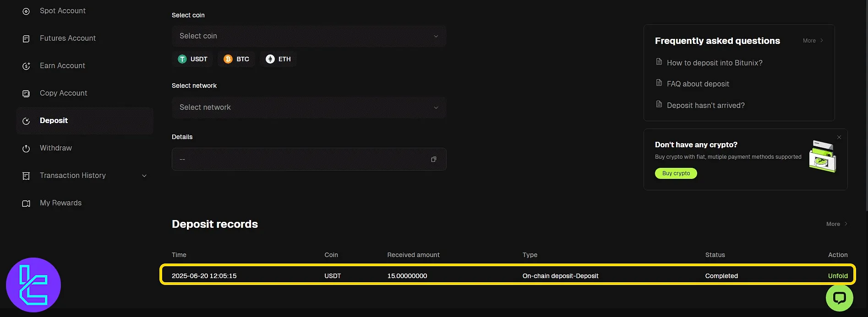Click the My Rewards sidebar icon
Viewport: 868px width, 317px height.
point(26,204)
